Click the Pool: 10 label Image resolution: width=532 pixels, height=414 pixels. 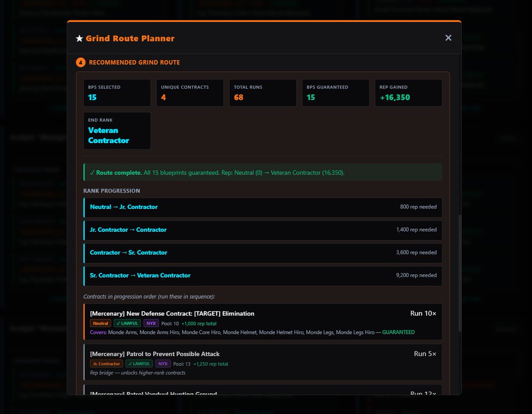[x=170, y=324]
